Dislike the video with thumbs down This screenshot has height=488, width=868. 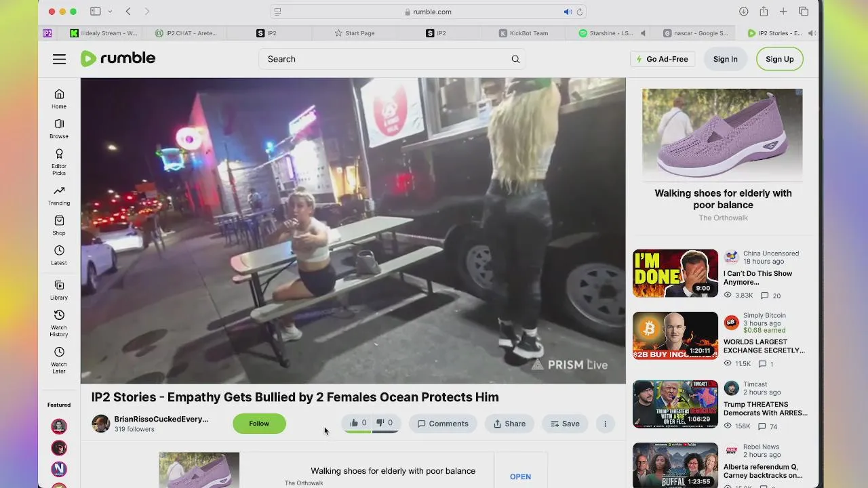384,423
